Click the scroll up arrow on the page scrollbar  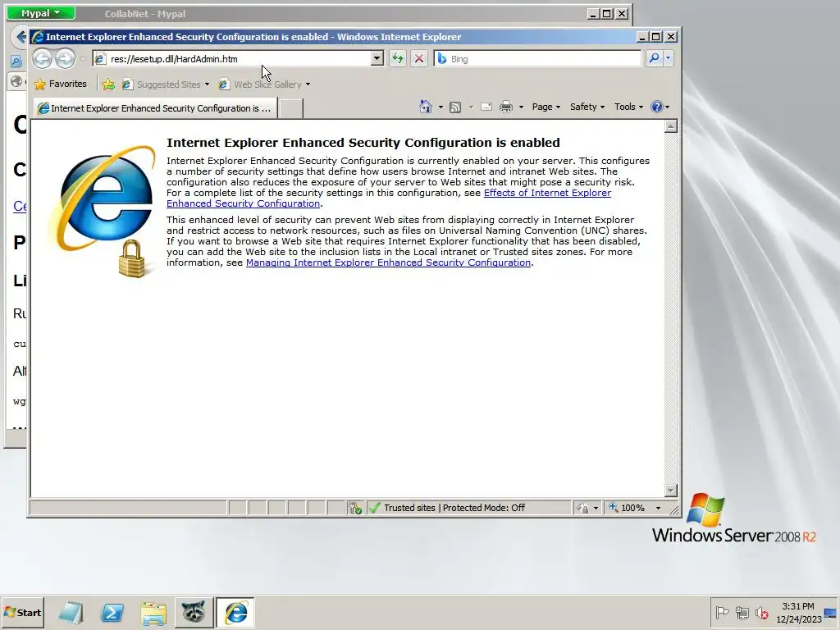point(671,126)
